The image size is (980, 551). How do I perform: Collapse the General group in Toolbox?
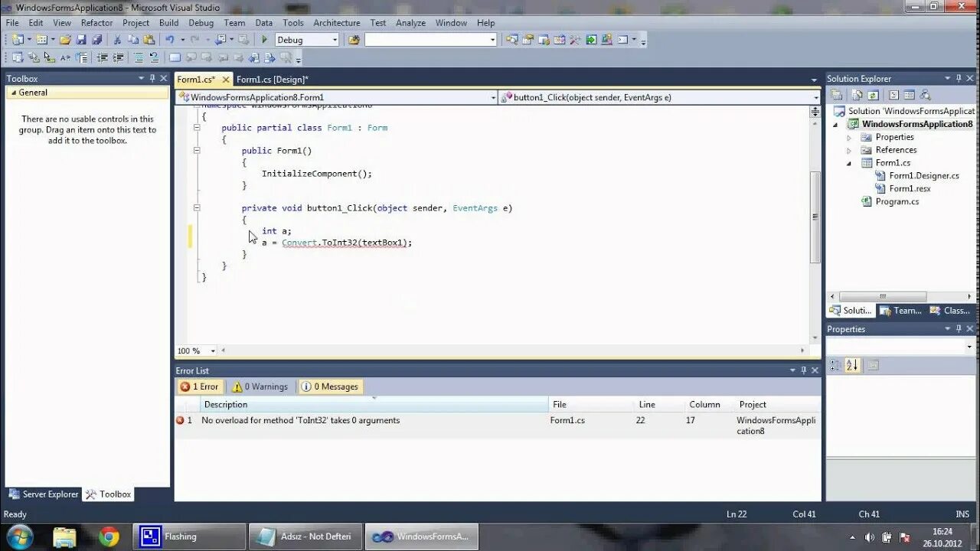click(x=12, y=93)
